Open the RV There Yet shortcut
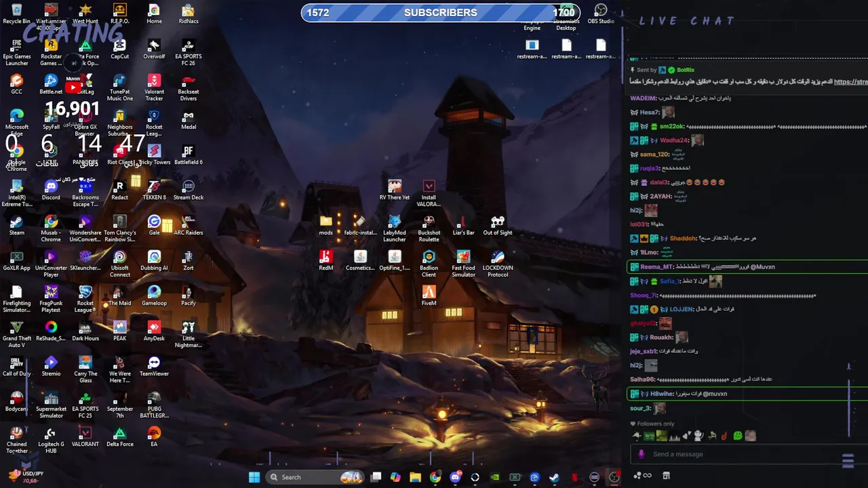868x488 pixels. point(395,190)
